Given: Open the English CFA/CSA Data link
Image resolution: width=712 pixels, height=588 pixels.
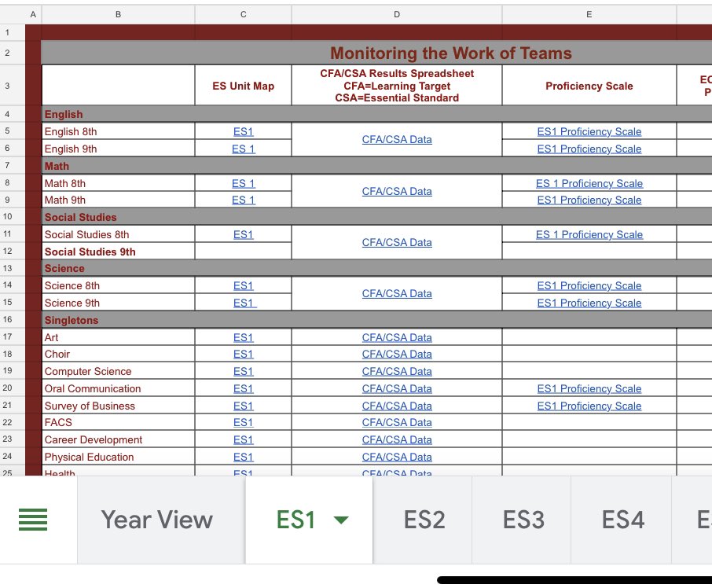Looking at the screenshot, I should 397,140.
